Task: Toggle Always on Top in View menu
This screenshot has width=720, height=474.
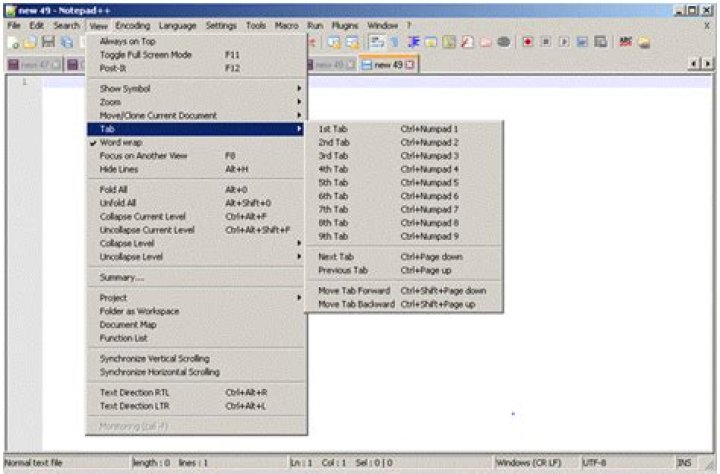Action: click(x=197, y=41)
